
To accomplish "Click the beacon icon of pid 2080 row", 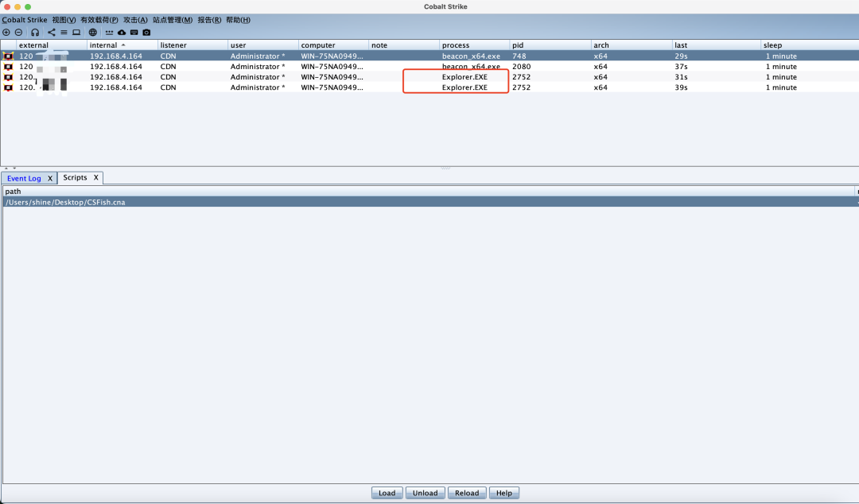I will pos(8,66).
